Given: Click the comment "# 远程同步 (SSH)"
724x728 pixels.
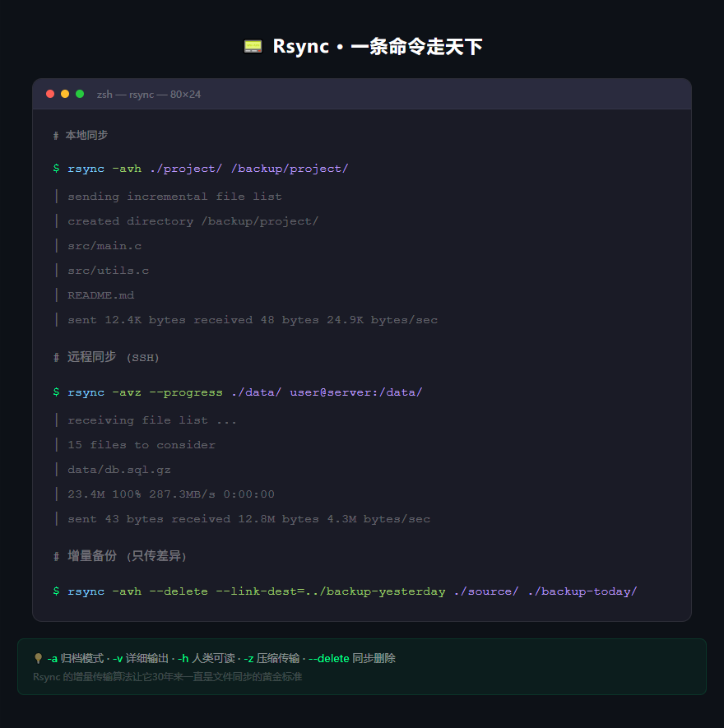Looking at the screenshot, I should tap(106, 357).
